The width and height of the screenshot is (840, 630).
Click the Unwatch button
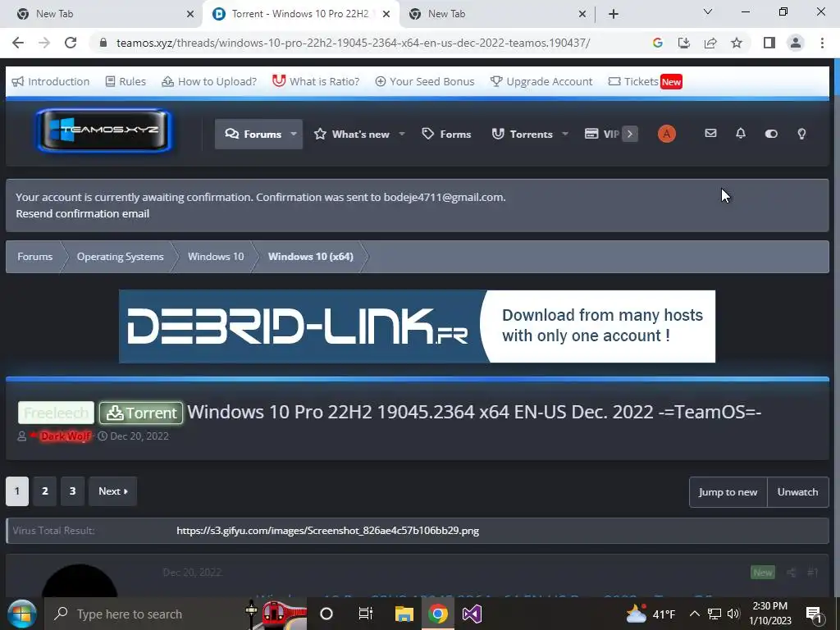click(x=797, y=492)
